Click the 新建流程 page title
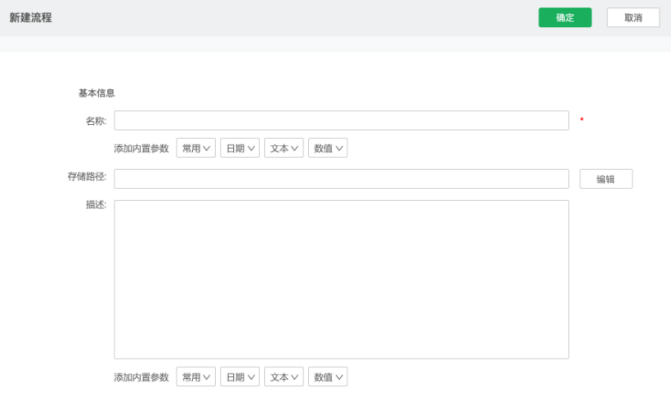The image size is (671, 394). [x=31, y=18]
